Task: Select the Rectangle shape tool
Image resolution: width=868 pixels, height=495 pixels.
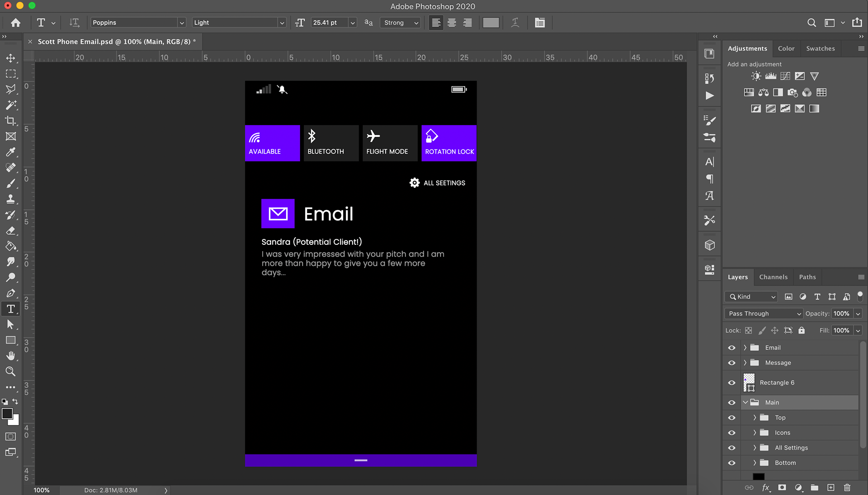Action: (x=10, y=340)
